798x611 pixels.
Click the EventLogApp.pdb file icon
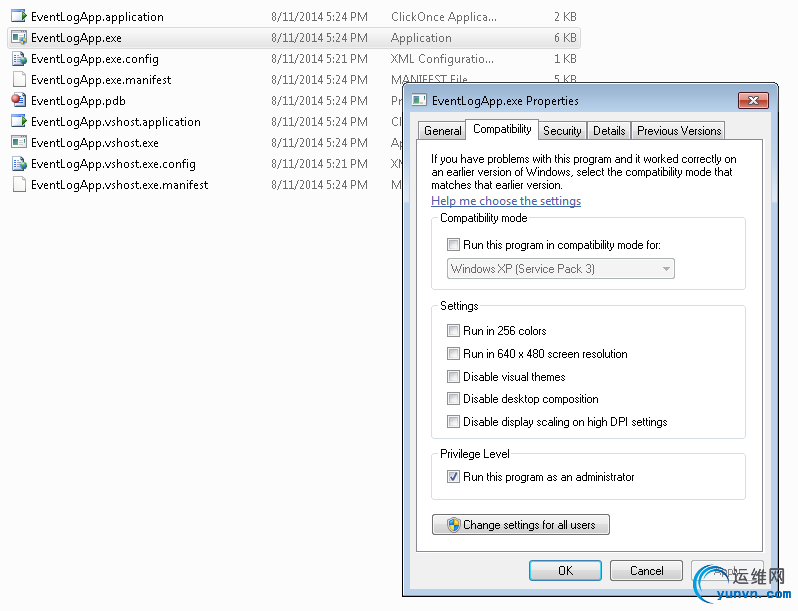click(19, 100)
